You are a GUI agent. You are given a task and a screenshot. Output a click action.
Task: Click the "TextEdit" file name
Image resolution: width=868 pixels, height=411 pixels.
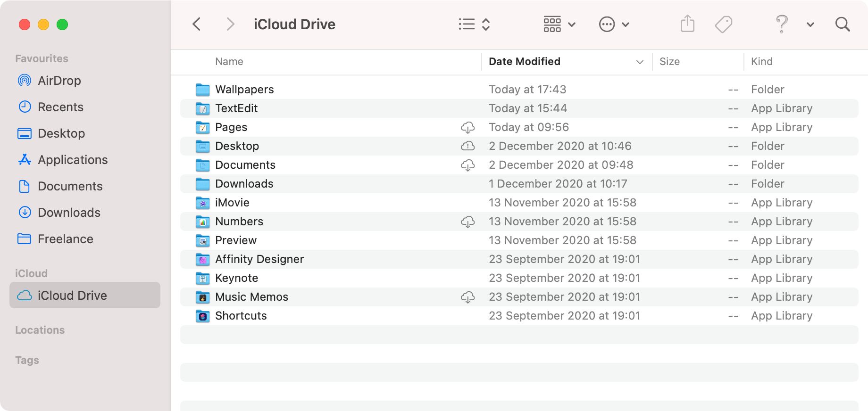click(236, 108)
